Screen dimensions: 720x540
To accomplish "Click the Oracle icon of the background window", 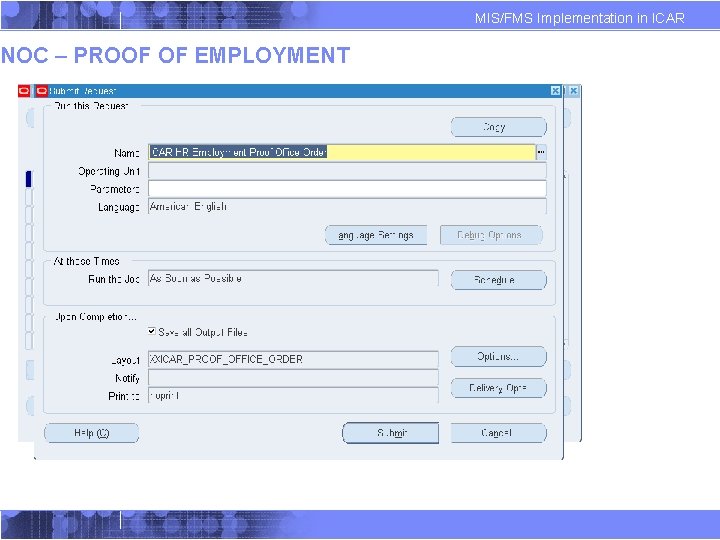I will (x=24, y=91).
